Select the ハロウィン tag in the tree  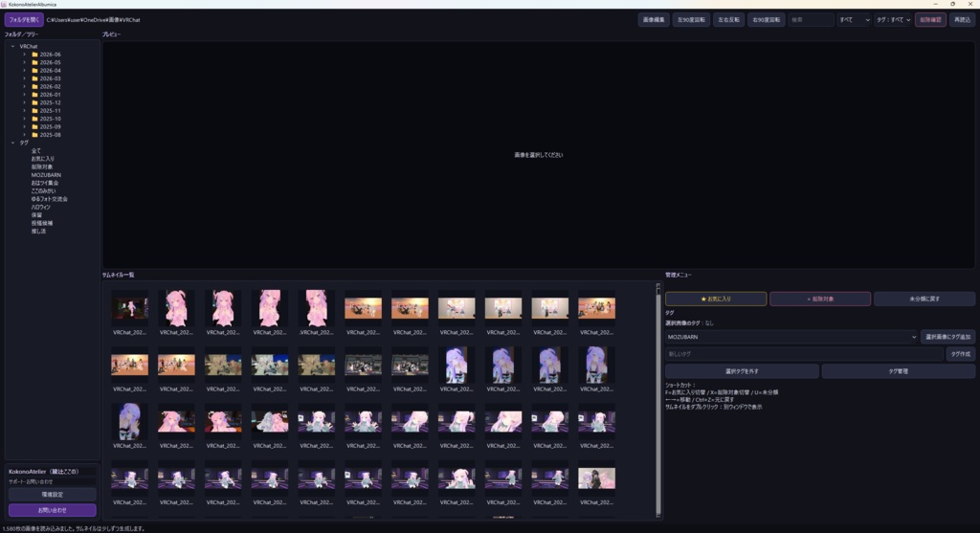click(40, 207)
